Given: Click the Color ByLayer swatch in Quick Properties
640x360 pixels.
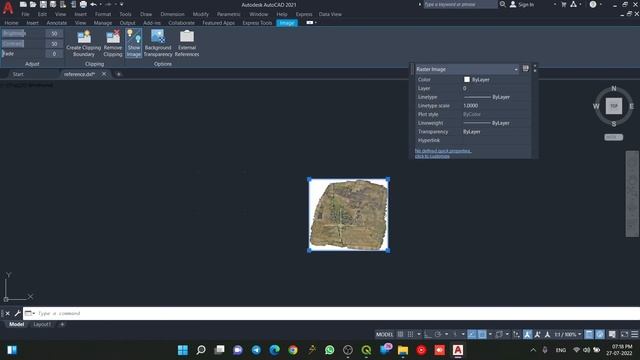Looking at the screenshot, I should click(x=467, y=80).
